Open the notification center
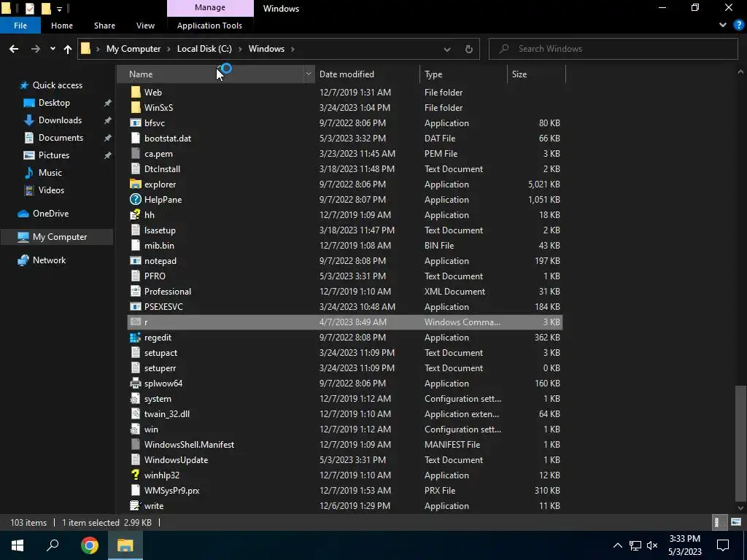747x560 pixels. [x=723, y=545]
